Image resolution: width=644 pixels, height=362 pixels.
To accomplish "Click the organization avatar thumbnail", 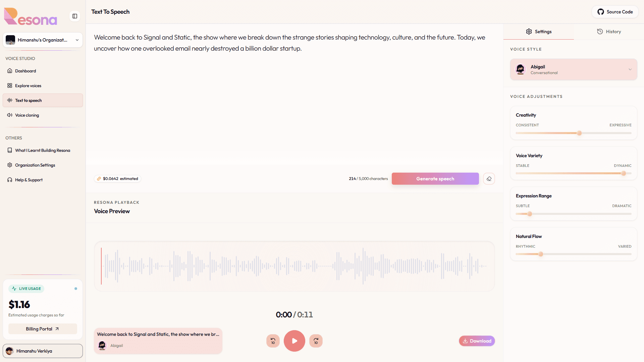I will pyautogui.click(x=10, y=40).
